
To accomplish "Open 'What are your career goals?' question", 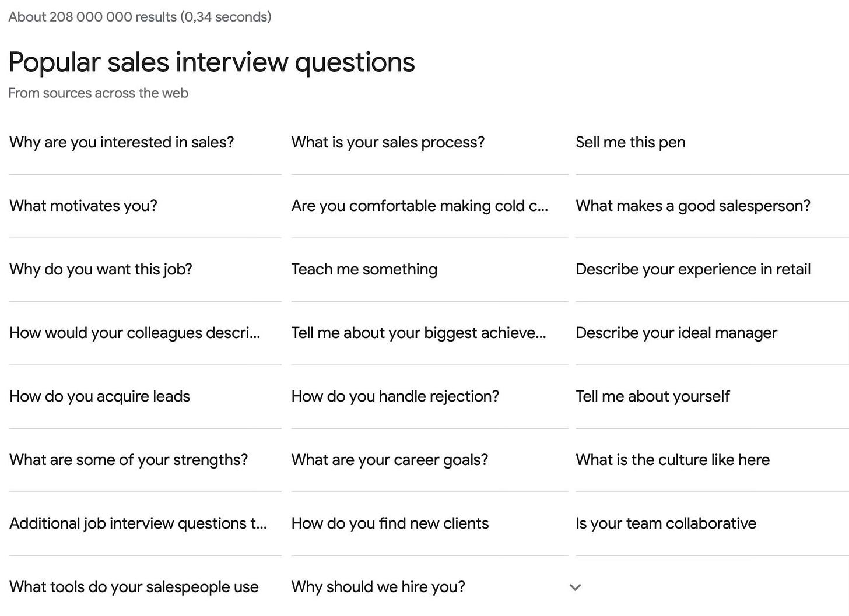I will pyautogui.click(x=390, y=460).
